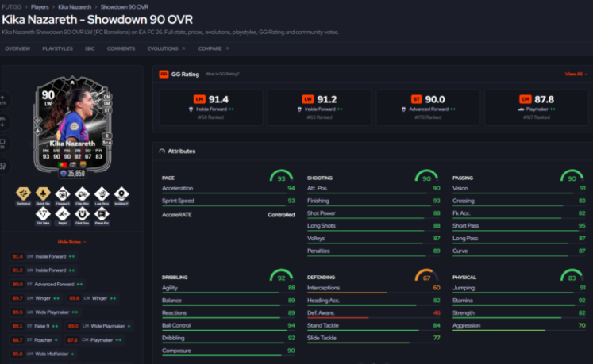Click the Kika Nazareth player card image
Viewport: 593px width, 364px height.
[x=72, y=123]
